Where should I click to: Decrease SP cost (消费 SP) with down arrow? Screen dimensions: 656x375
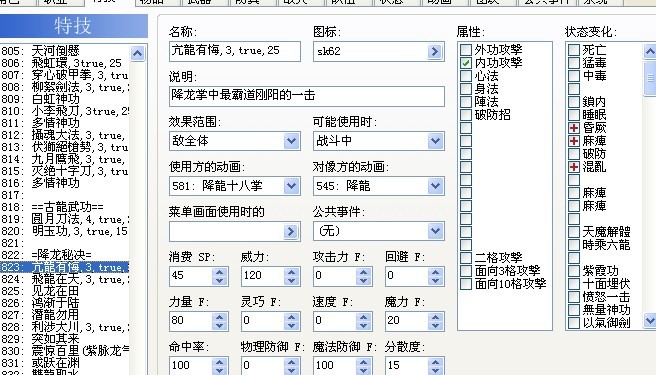click(219, 281)
